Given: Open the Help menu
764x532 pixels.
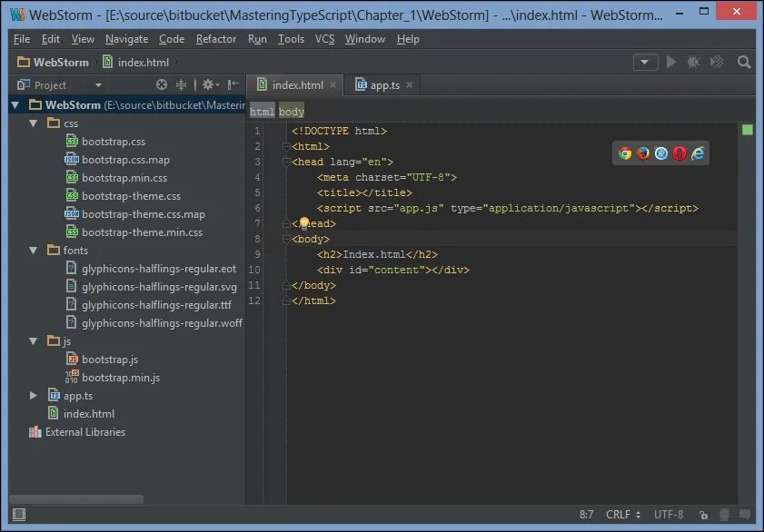Looking at the screenshot, I should [x=408, y=39].
